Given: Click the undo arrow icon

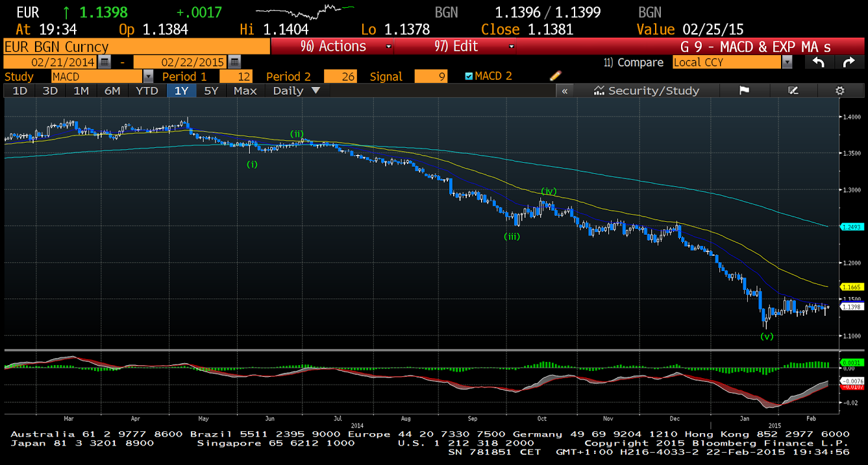Looking at the screenshot, I should click(x=819, y=62).
